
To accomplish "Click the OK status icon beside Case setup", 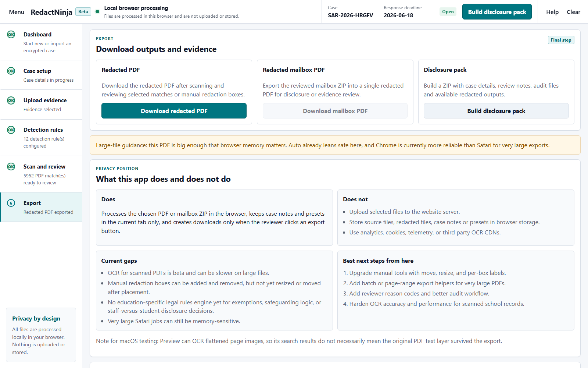I will (x=11, y=71).
